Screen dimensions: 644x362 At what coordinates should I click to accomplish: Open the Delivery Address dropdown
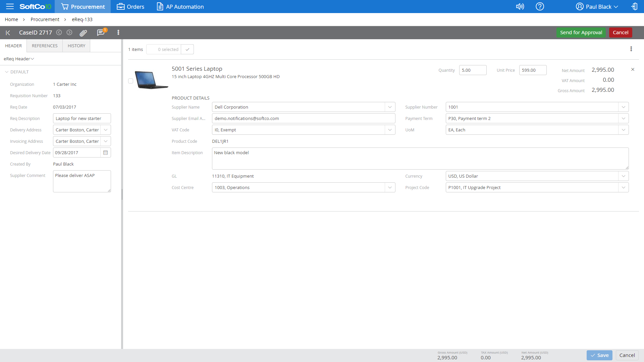[x=106, y=130]
